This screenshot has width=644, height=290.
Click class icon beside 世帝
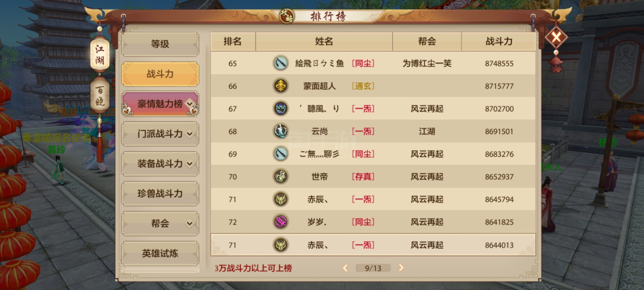coord(281,177)
